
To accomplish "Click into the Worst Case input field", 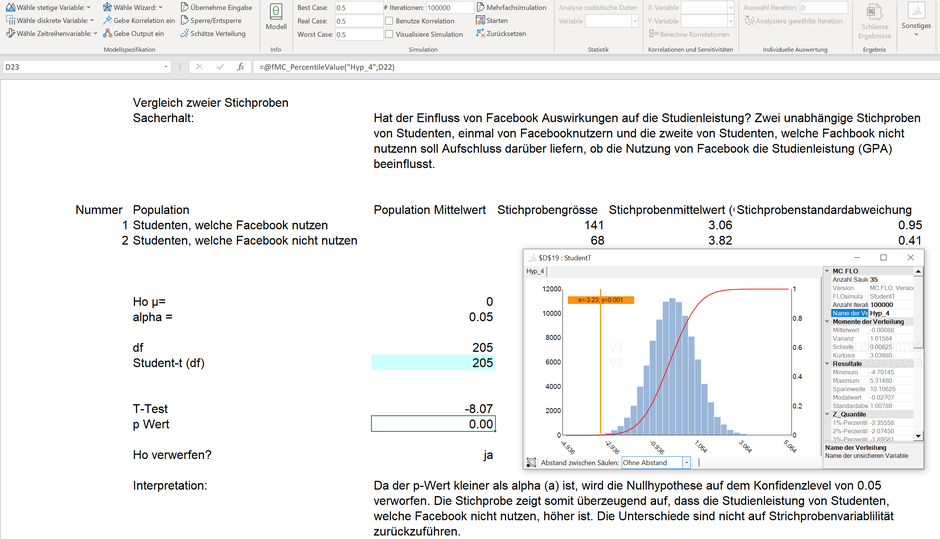I will pos(358,34).
